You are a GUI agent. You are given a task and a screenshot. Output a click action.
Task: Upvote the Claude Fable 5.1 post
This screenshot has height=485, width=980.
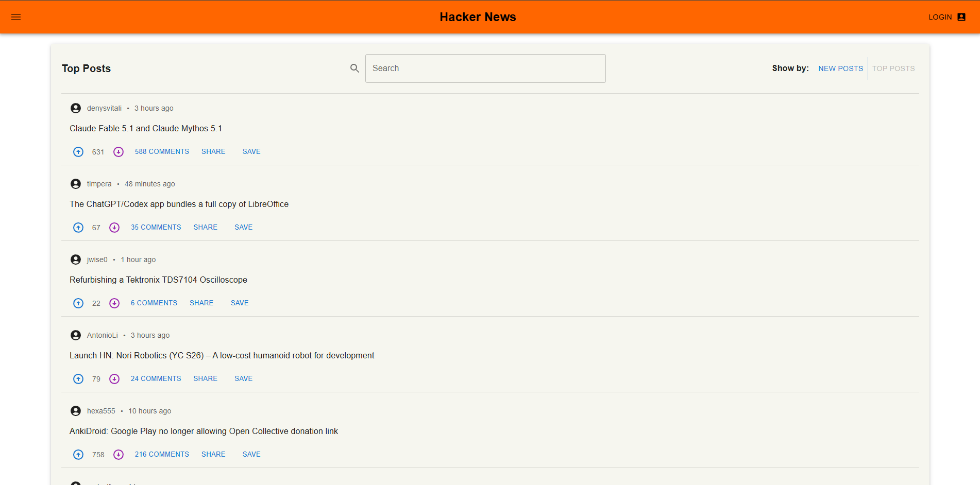[x=78, y=152]
